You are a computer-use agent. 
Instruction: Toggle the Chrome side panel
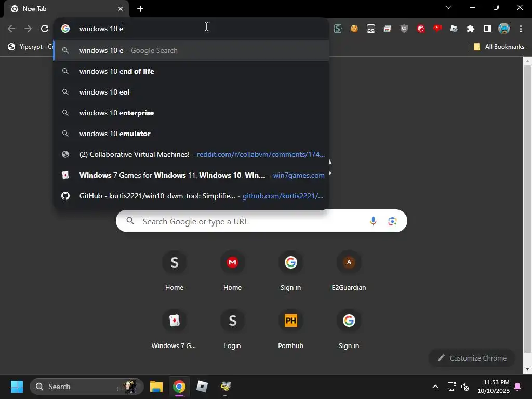click(487, 29)
